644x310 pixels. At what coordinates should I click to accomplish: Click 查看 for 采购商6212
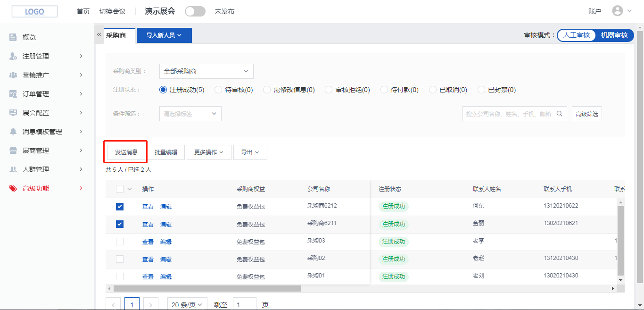point(148,207)
